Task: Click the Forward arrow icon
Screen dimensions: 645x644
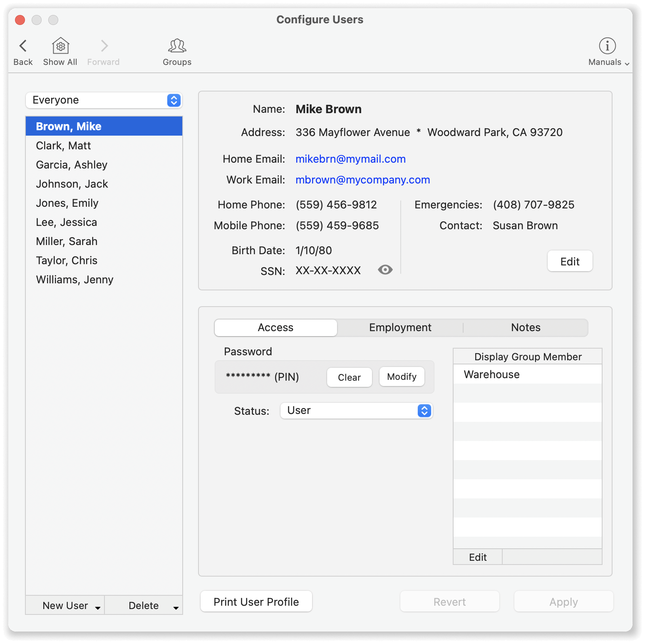Action: 104,46
